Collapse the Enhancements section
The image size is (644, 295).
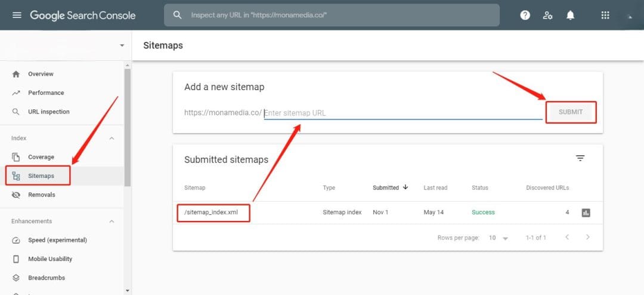(x=112, y=222)
